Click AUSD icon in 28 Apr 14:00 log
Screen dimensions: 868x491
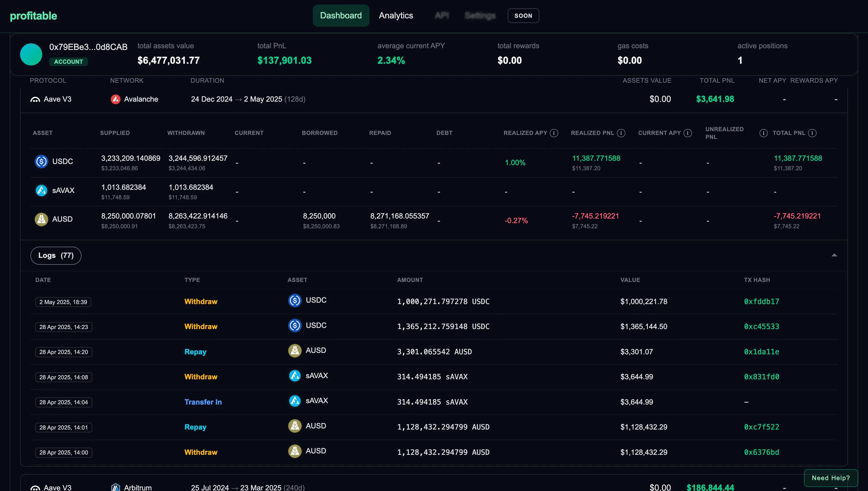click(295, 451)
